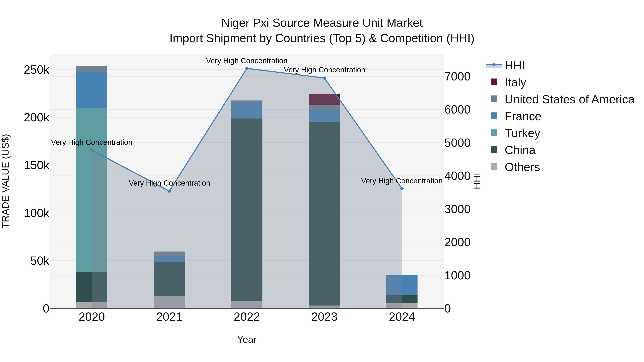Click the China legend label

pos(520,150)
